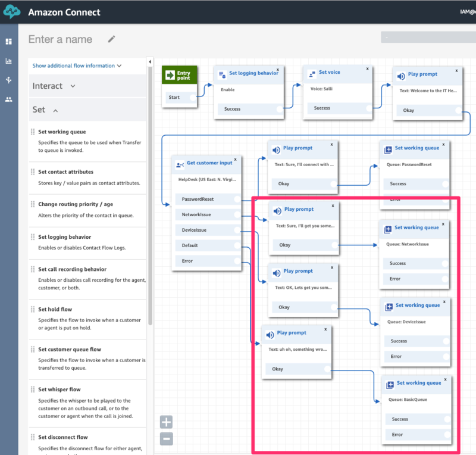Select the Set call recording behavior block

click(87, 278)
